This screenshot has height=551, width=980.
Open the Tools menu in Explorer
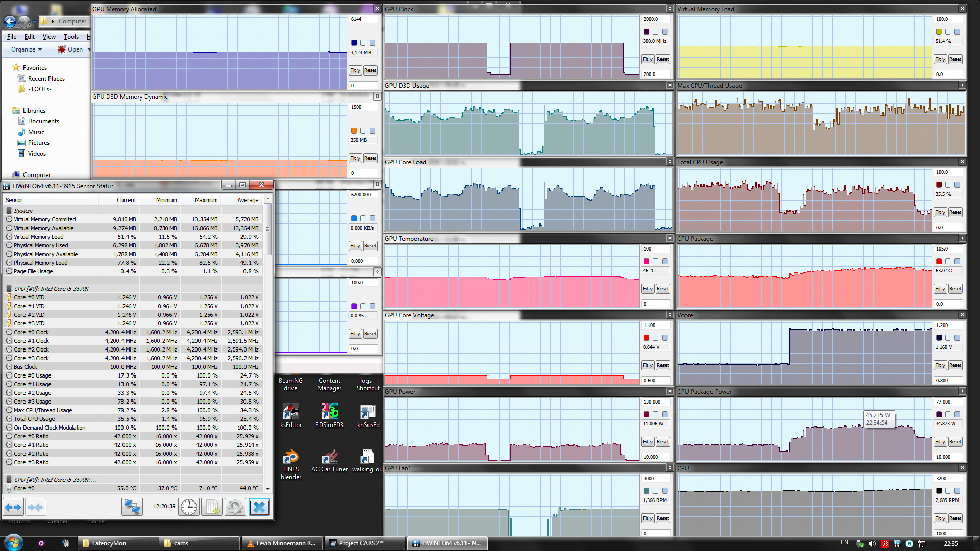coord(71,37)
